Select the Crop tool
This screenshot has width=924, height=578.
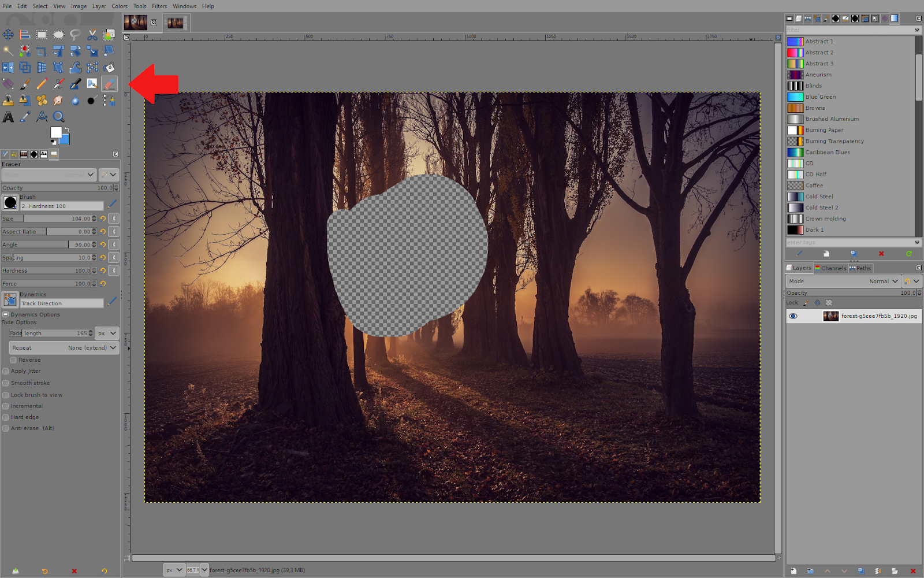click(42, 51)
